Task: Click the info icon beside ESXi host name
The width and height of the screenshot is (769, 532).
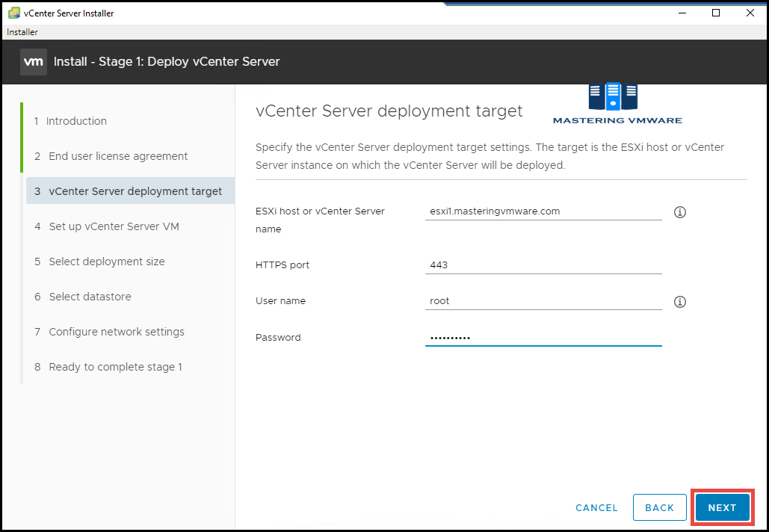Action: coord(680,212)
